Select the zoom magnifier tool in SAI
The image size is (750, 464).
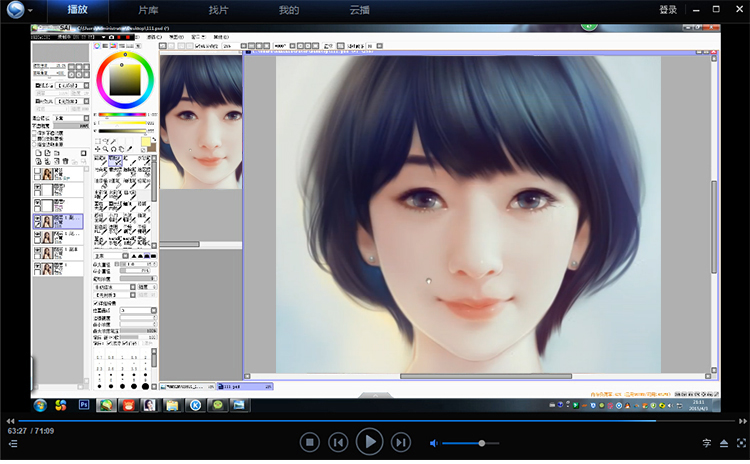click(106, 149)
